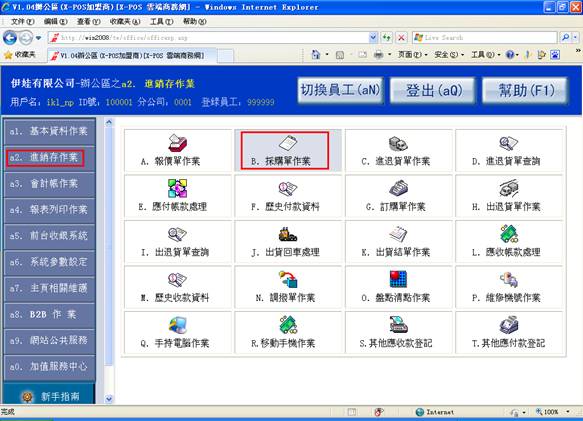Open the 页面 toolbar dropdown

pos(412,55)
